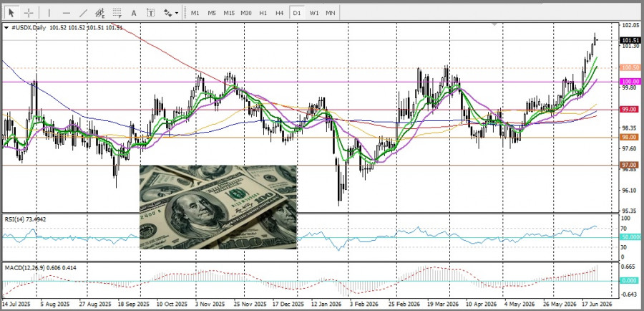The width and height of the screenshot is (644, 311).
Task: Click the 17 Jun 2026 date label
Action: [x=597, y=304]
